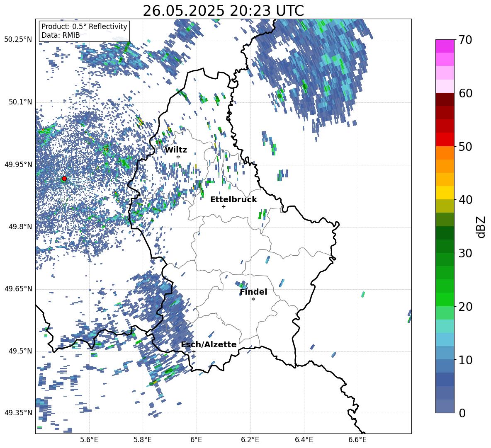
Task: Click the 50 value on the colorbar
Action: [465, 146]
